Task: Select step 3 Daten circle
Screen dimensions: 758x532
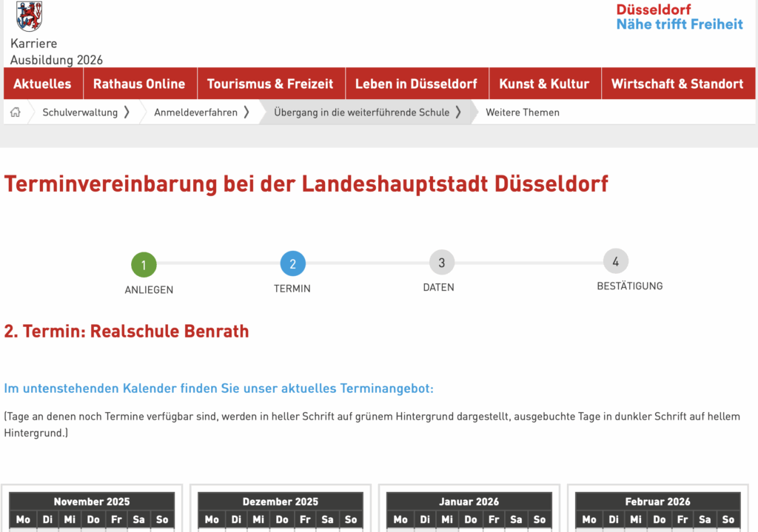Action: (x=441, y=263)
